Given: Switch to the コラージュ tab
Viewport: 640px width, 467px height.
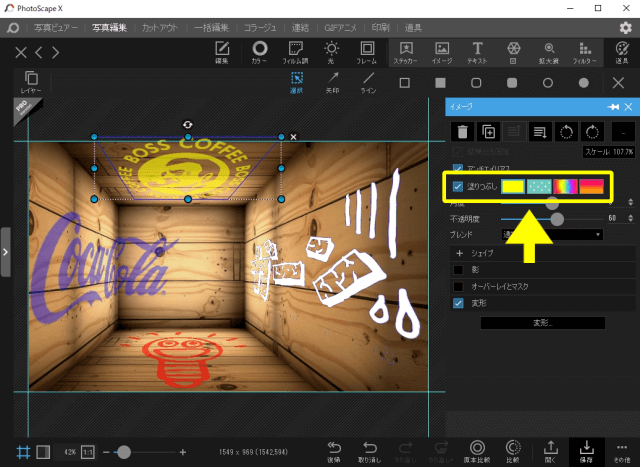Looking at the screenshot, I should [260, 28].
